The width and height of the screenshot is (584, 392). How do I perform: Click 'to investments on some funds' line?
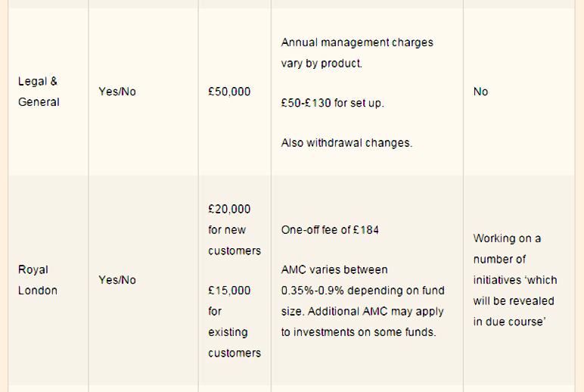coord(359,332)
